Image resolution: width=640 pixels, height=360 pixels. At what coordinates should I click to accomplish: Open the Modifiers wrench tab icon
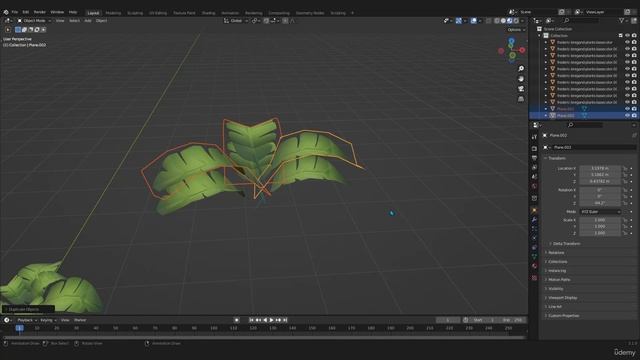[x=534, y=220]
